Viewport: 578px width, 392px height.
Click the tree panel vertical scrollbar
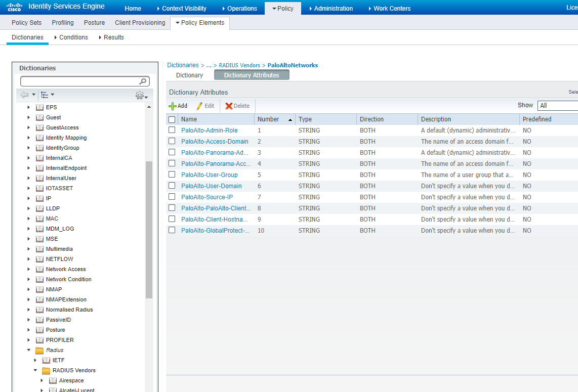(x=149, y=230)
